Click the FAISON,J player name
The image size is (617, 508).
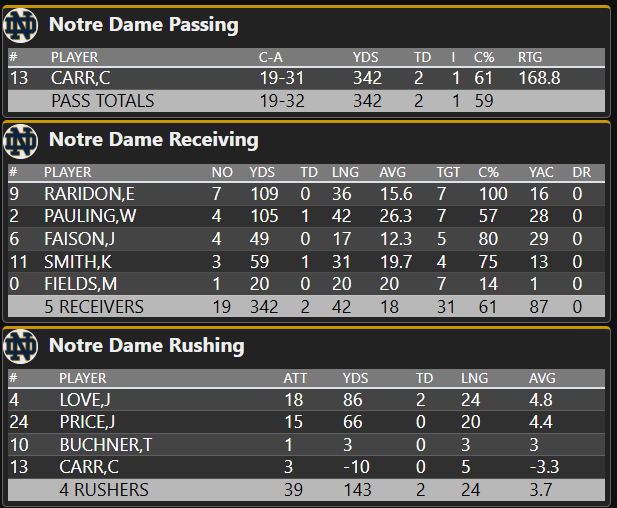pos(71,239)
